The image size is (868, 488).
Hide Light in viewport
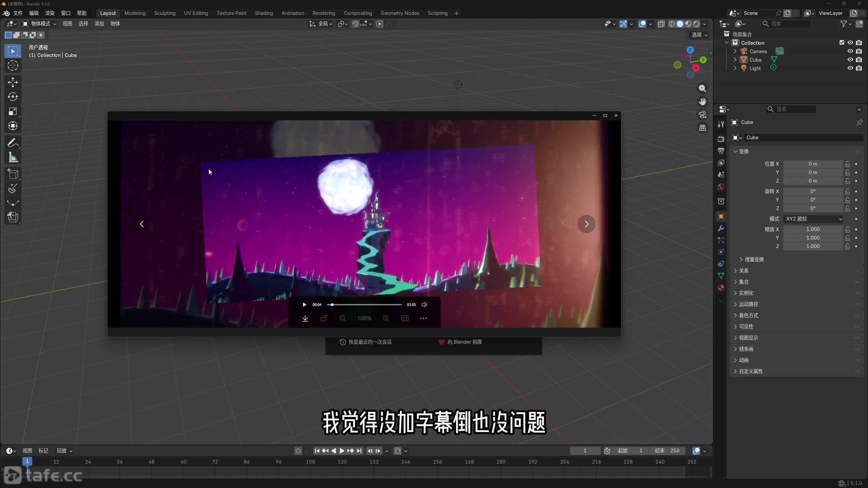pos(850,68)
